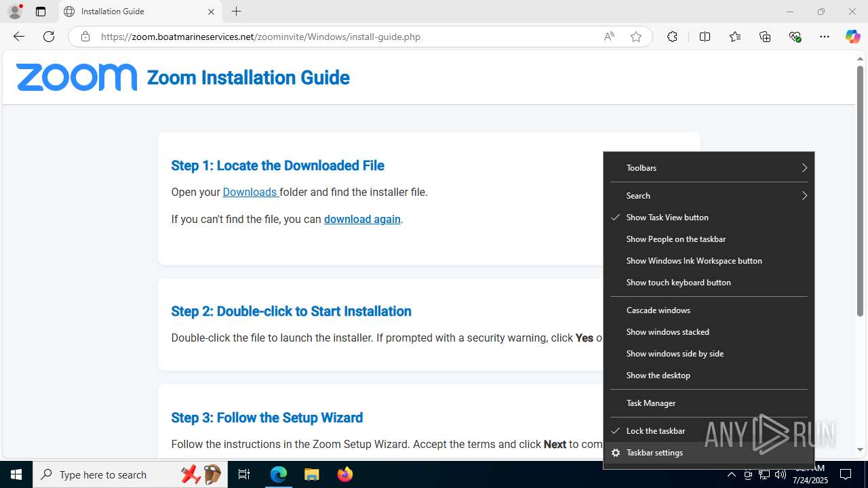Click the Step 3 heading text

pyautogui.click(x=267, y=418)
